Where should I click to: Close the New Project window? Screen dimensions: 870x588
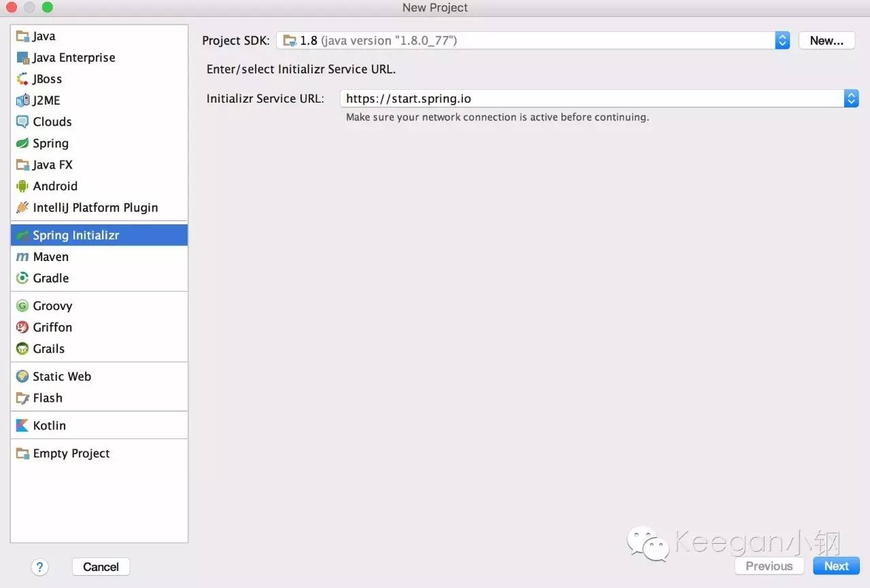(x=11, y=7)
